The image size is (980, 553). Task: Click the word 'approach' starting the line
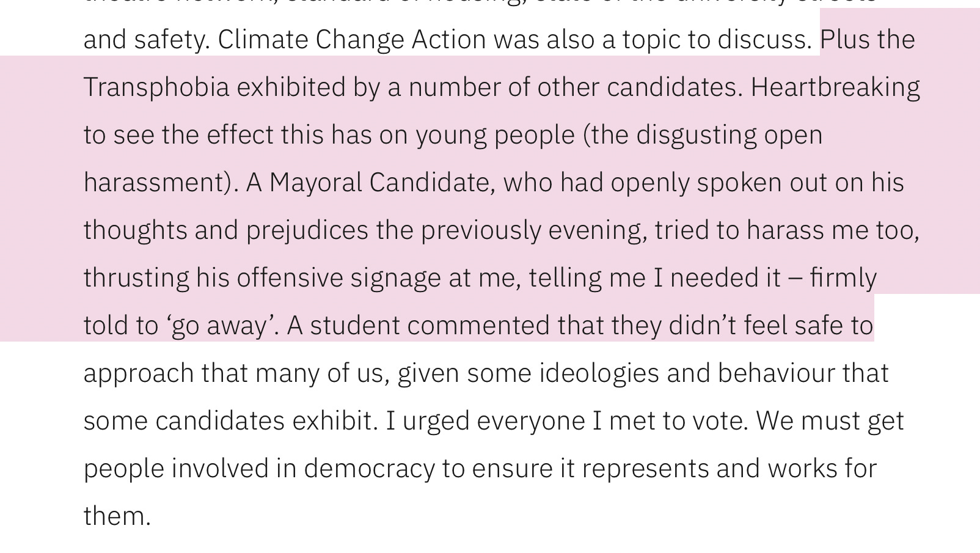pyautogui.click(x=139, y=373)
